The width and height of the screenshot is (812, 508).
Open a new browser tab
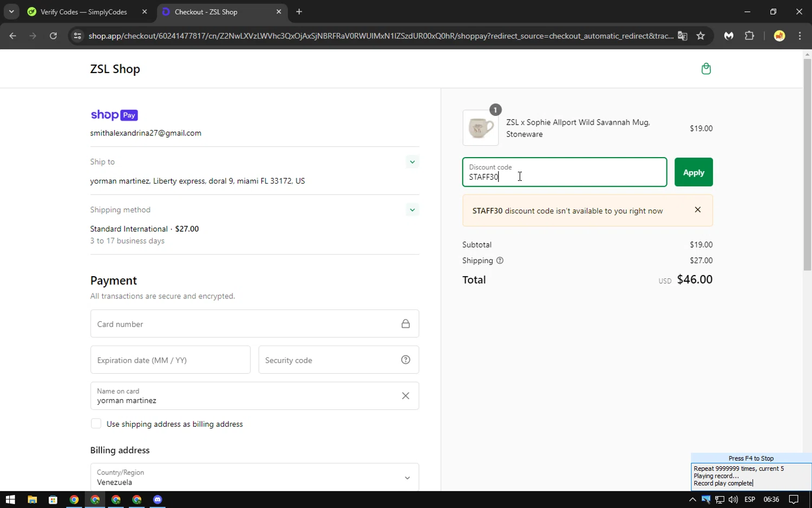[x=299, y=12]
